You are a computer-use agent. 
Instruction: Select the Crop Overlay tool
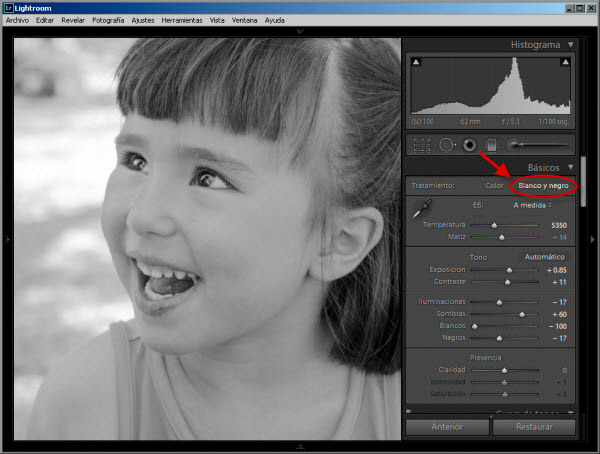(422, 145)
